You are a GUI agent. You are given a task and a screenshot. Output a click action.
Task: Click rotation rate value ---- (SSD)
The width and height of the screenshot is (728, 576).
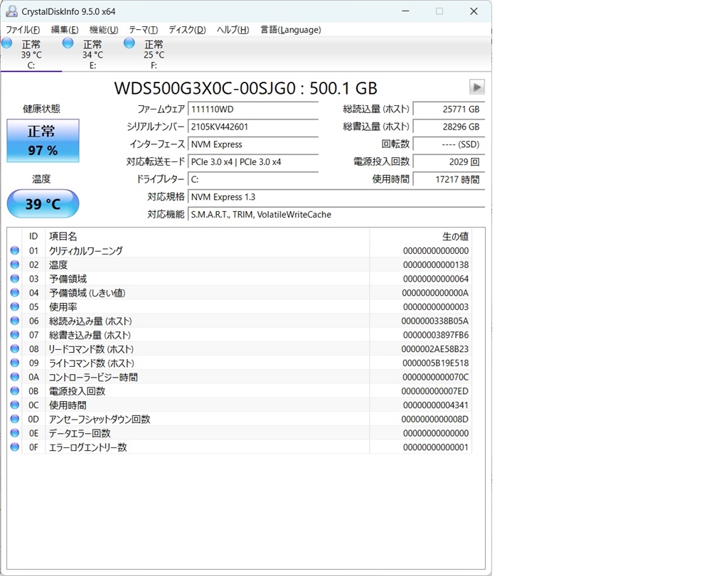(x=449, y=144)
